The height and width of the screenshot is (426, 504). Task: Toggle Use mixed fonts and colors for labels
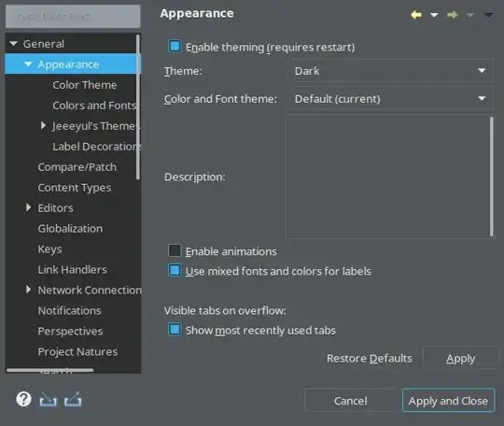[x=175, y=270]
